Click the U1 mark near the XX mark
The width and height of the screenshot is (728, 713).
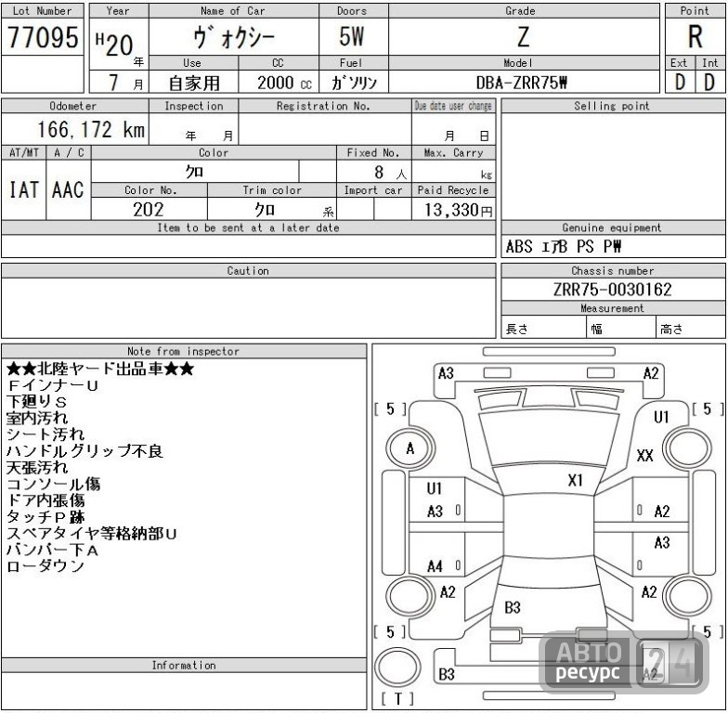coord(661,418)
